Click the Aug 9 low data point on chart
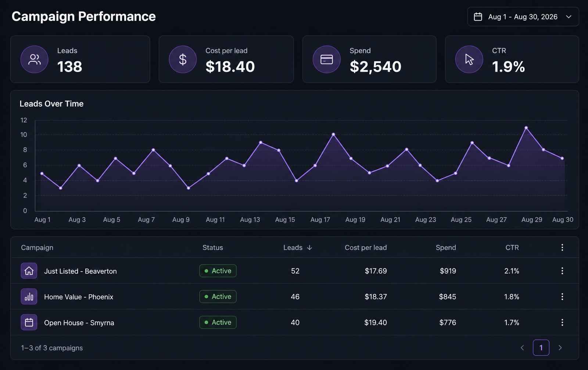The image size is (588, 370). [x=189, y=188]
